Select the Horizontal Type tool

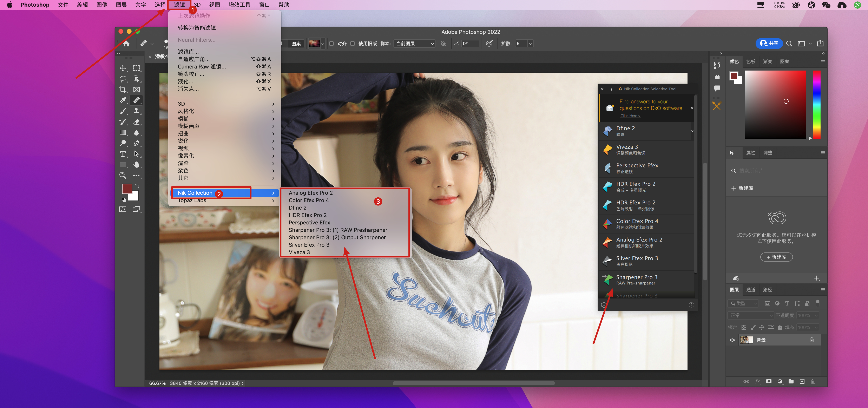click(x=123, y=154)
